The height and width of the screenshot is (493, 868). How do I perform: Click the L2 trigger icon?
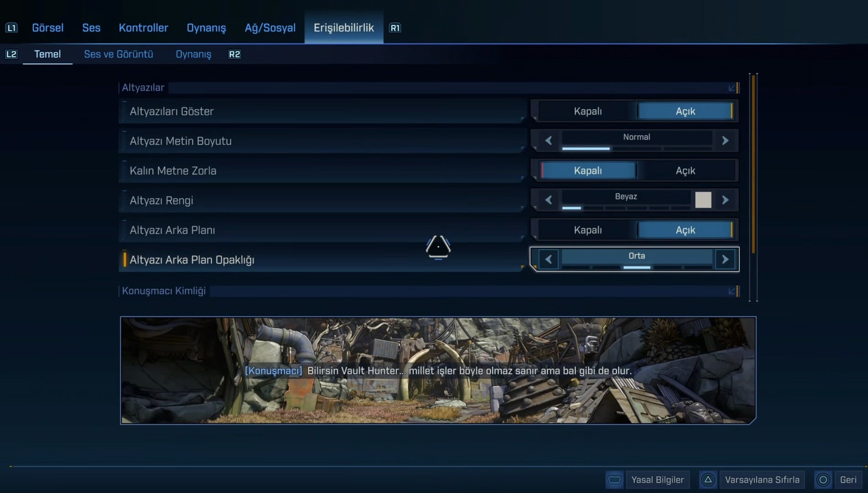[x=11, y=54]
